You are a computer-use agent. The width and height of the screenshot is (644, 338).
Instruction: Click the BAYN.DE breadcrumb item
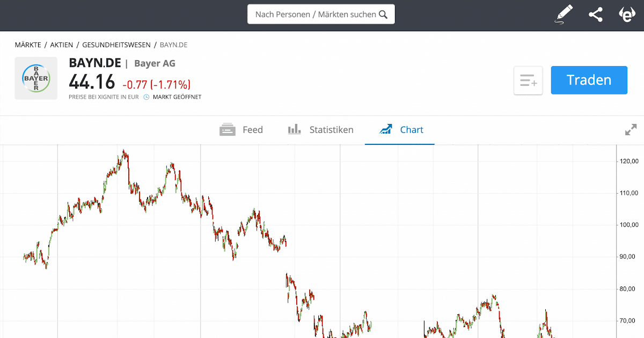click(x=173, y=45)
